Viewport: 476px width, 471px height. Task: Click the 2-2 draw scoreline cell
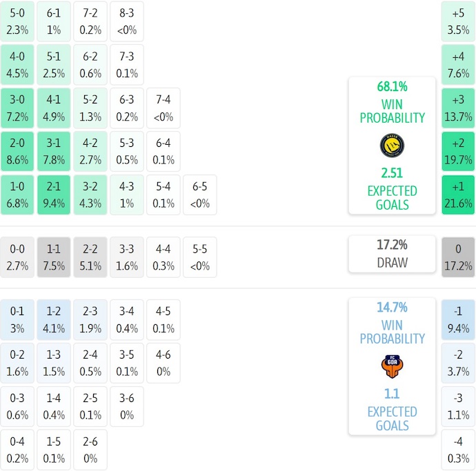coord(90,257)
